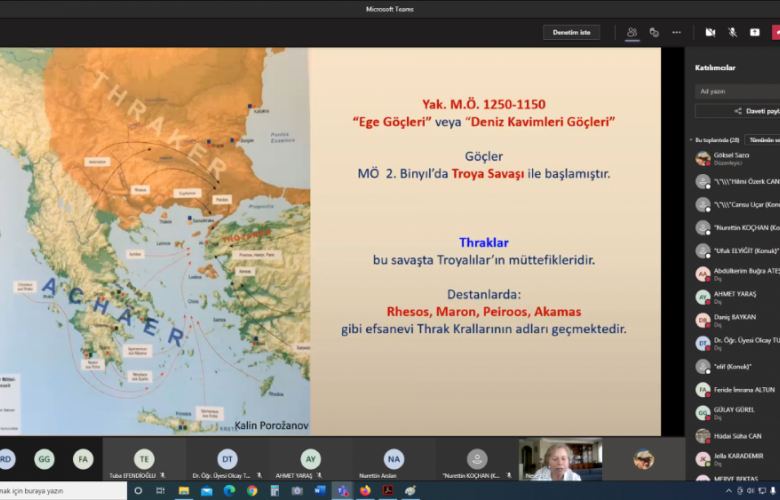The image size is (780, 500).
Task: Open the participants panel icon
Action: (x=632, y=32)
